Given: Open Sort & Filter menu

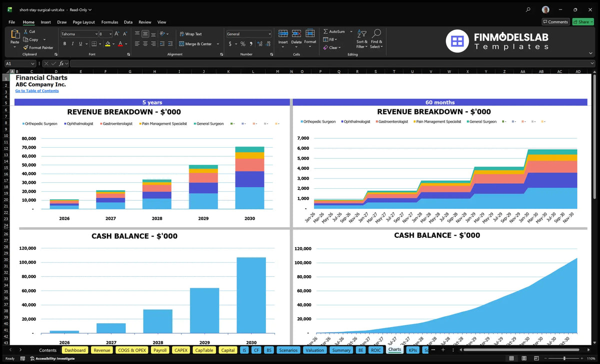Looking at the screenshot, I should click(x=362, y=38).
